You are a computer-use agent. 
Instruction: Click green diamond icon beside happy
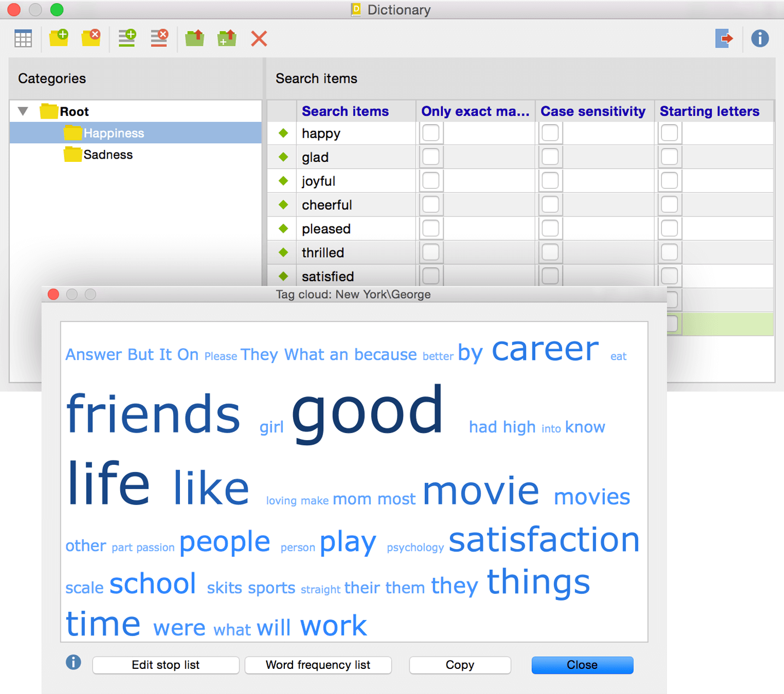tap(283, 133)
